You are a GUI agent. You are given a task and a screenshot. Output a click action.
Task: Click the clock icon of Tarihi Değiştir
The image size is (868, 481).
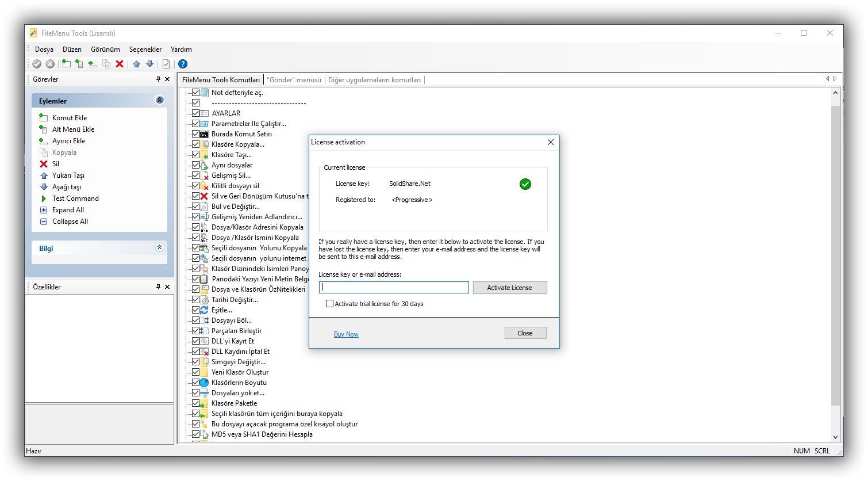[x=205, y=300]
